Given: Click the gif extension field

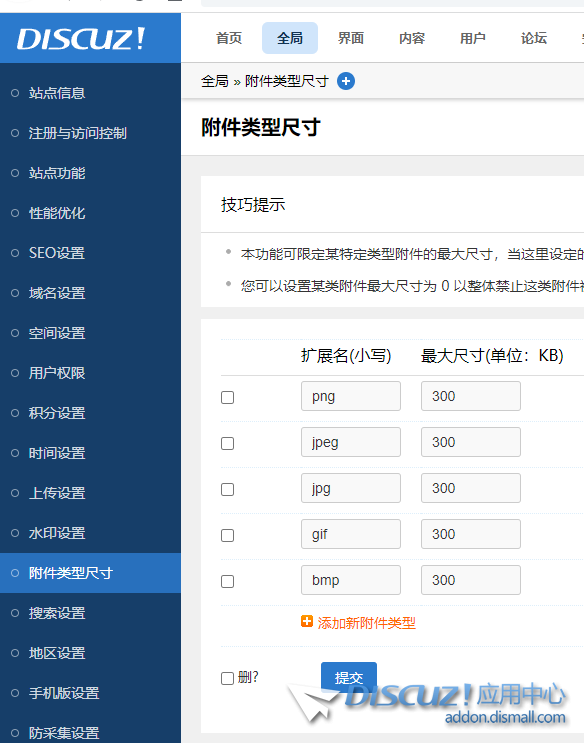Looking at the screenshot, I should click(x=351, y=534).
